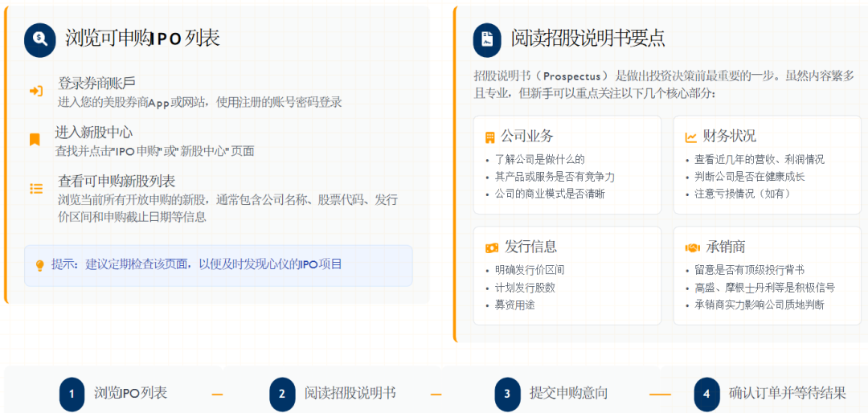Click the bullet 查看近几年的营收、利润情况

coord(759,160)
